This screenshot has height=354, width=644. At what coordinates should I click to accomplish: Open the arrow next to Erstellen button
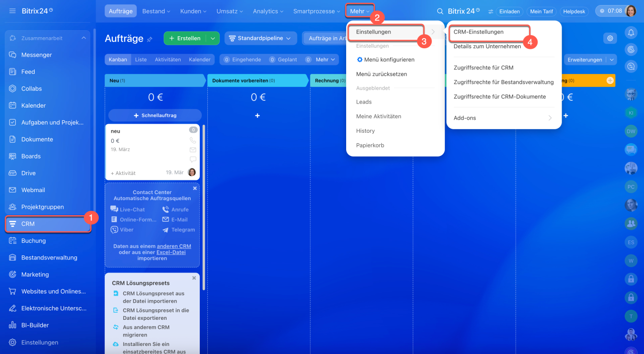click(213, 38)
